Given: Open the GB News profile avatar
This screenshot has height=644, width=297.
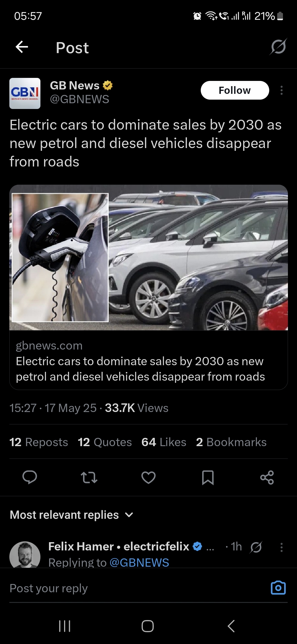Looking at the screenshot, I should 25,93.
